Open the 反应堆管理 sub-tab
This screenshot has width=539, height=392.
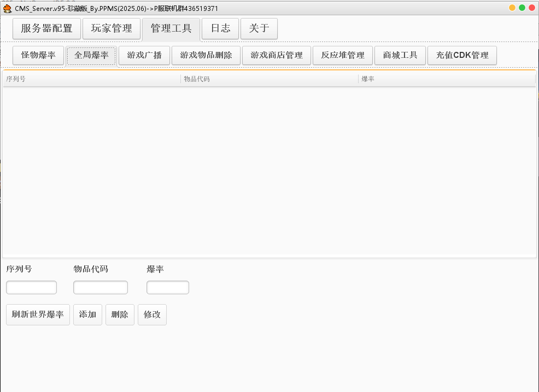[343, 55]
